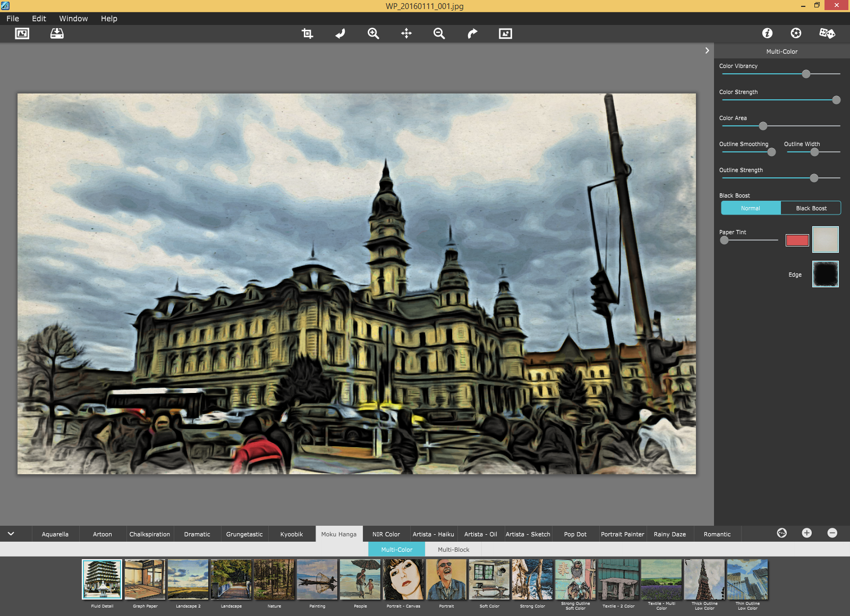Zoom out with the magnifier minus icon
Image resolution: width=850 pixels, height=616 pixels.
pos(439,33)
